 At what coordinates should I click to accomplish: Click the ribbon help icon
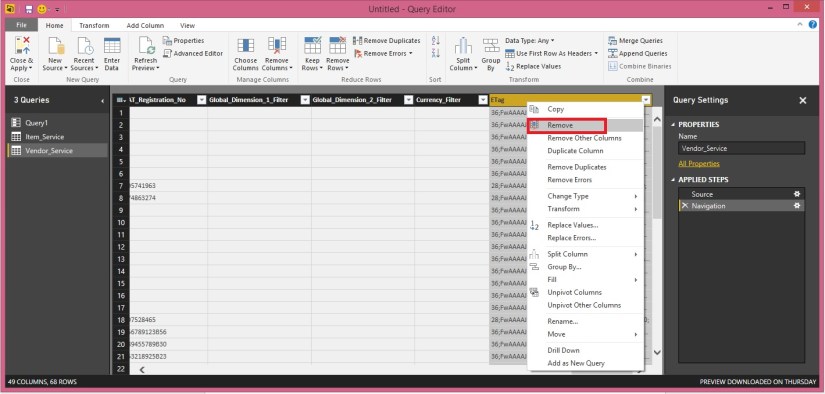click(813, 24)
